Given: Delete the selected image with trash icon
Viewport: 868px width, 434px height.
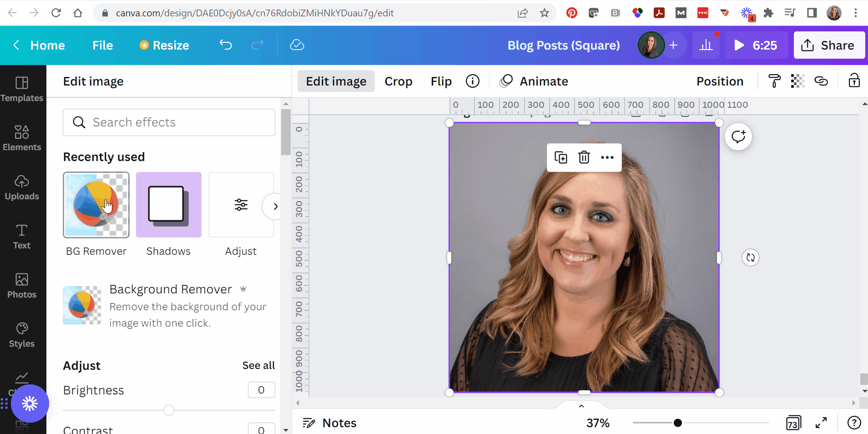Looking at the screenshot, I should click(584, 157).
